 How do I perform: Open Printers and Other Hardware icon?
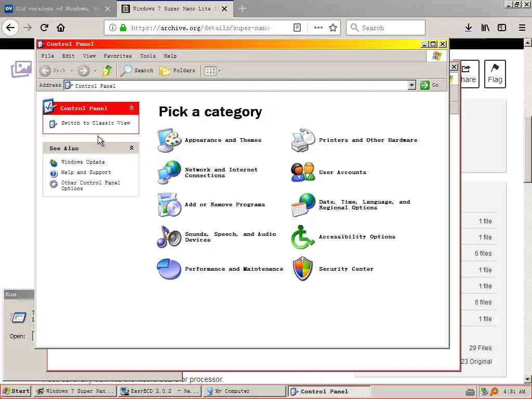point(303,140)
